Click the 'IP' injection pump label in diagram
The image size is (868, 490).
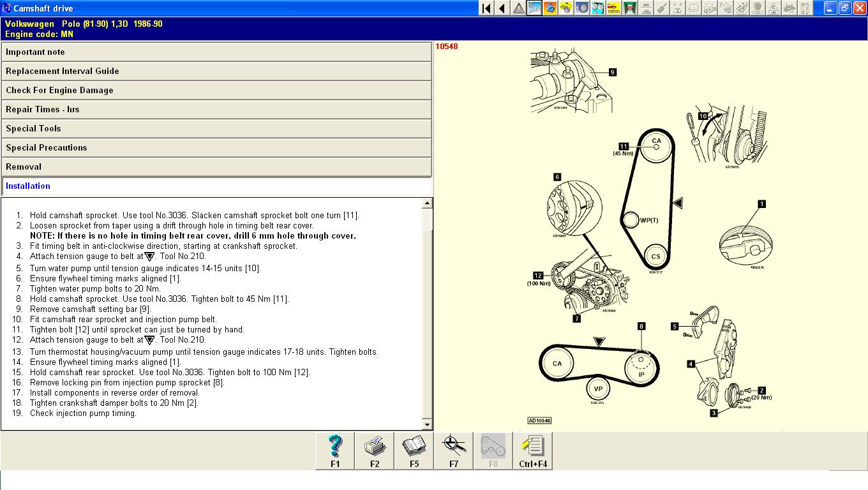[641, 375]
